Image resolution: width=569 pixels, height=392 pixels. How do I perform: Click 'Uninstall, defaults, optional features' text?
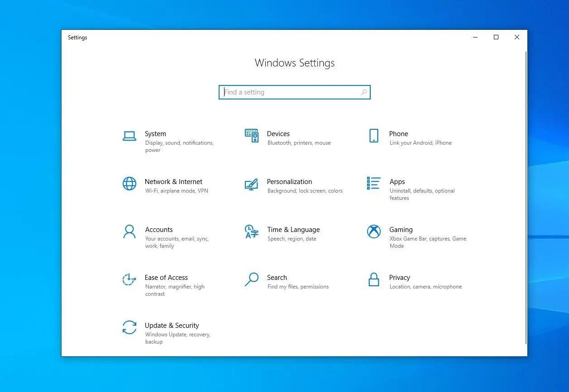click(422, 194)
